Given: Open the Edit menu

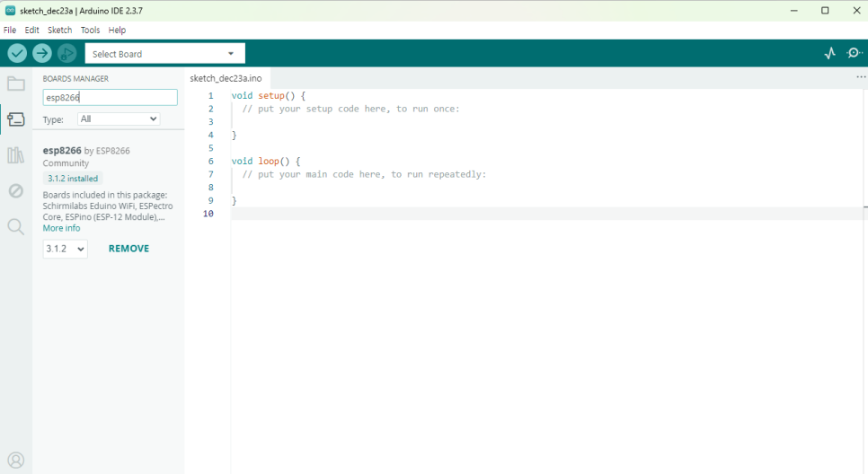Looking at the screenshot, I should pos(31,30).
